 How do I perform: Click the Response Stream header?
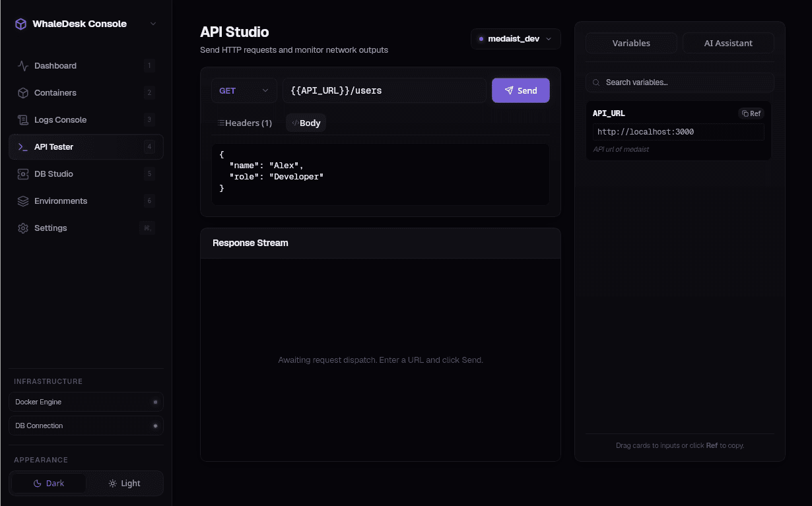380,243
